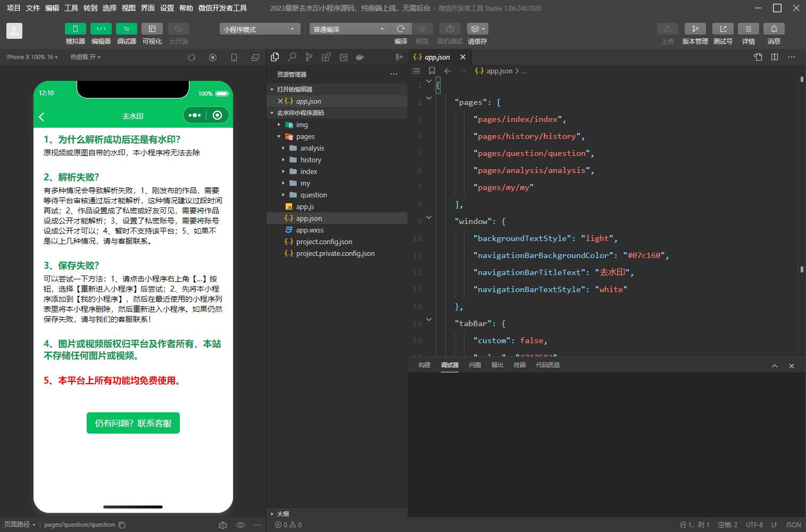Open the Search magnifier icon
This screenshot has width=806, height=532.
[x=292, y=57]
